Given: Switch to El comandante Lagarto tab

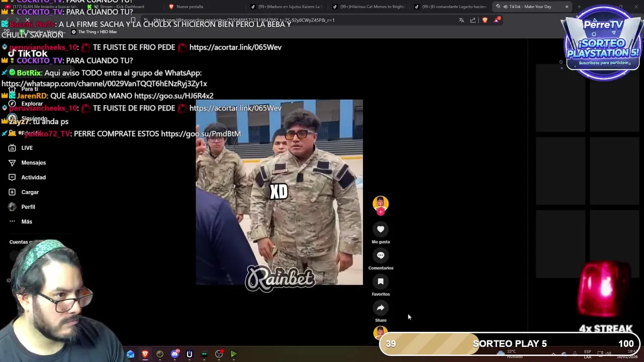Looking at the screenshot, I should (x=451, y=7).
